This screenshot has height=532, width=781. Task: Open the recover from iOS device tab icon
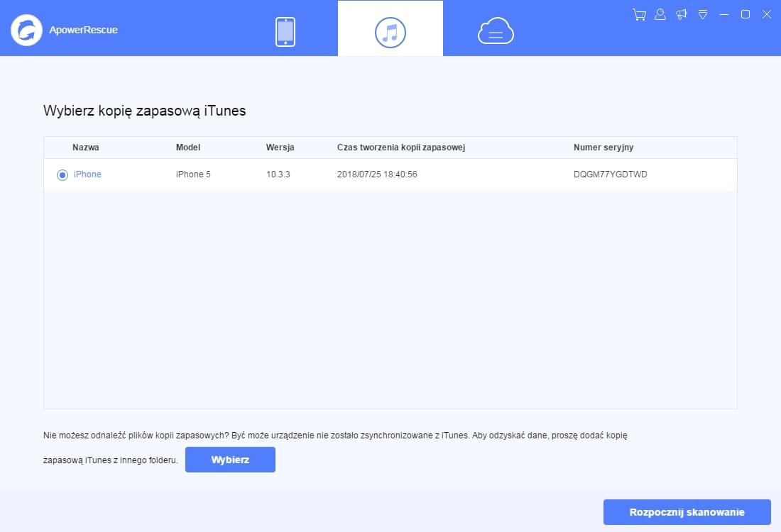[x=285, y=30]
